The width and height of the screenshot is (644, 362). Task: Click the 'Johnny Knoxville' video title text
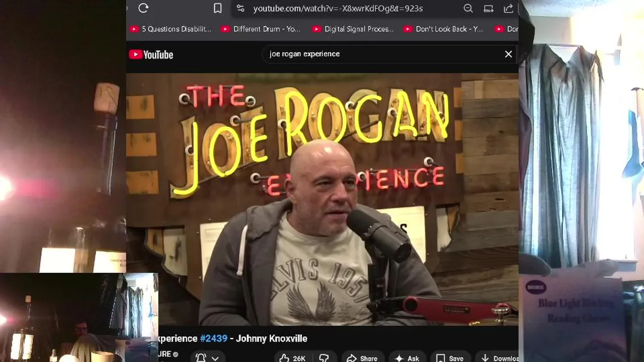point(272,338)
